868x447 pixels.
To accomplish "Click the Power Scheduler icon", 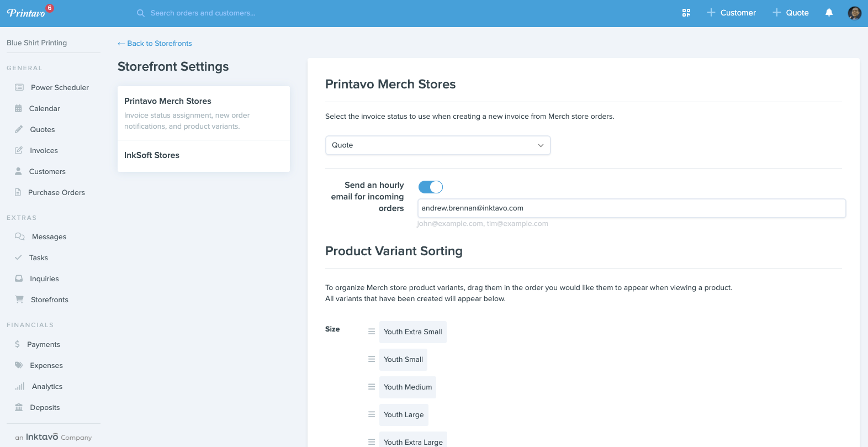I will (x=19, y=87).
